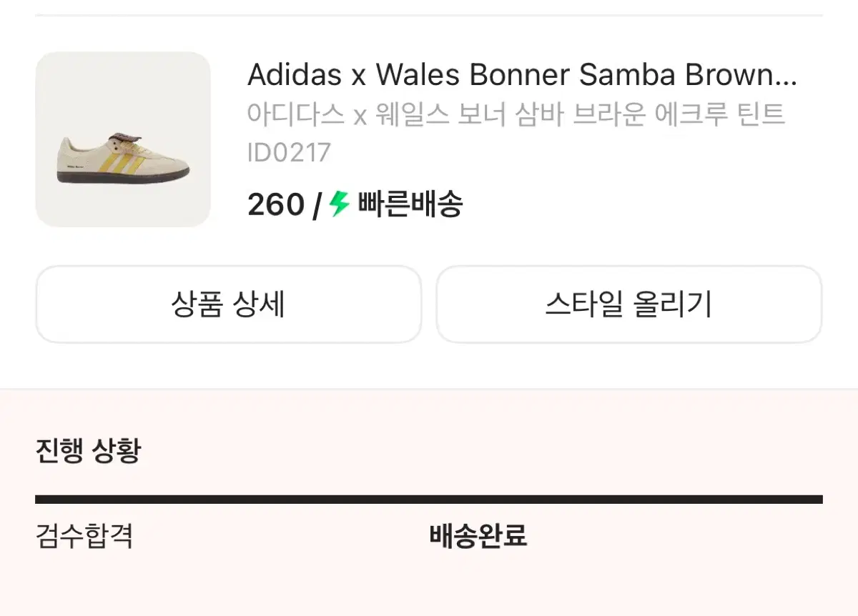This screenshot has width=858, height=616.
Task: Tap the size 260 label
Action: click(275, 206)
